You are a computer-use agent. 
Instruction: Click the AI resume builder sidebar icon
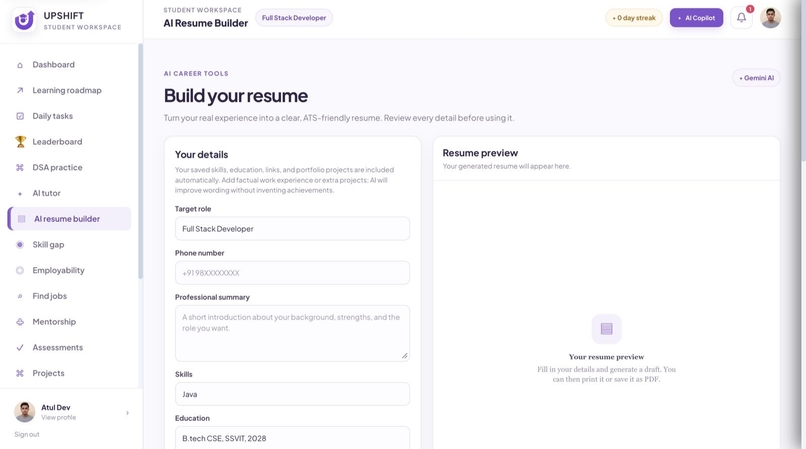(22, 219)
